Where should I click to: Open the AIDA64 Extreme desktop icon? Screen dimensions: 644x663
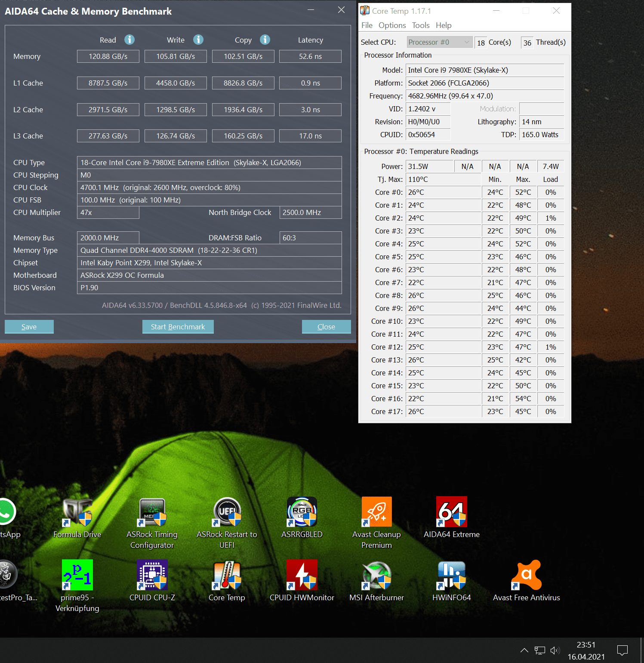tap(452, 518)
